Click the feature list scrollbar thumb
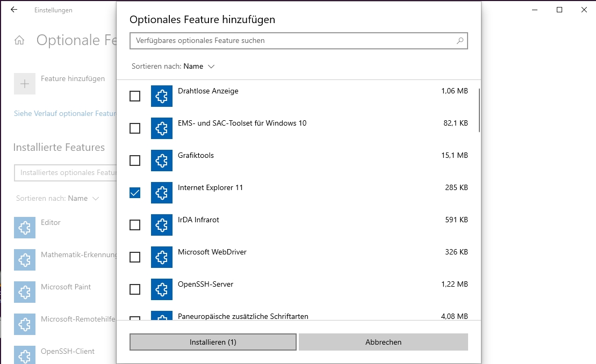596x364 pixels. pyautogui.click(x=479, y=110)
